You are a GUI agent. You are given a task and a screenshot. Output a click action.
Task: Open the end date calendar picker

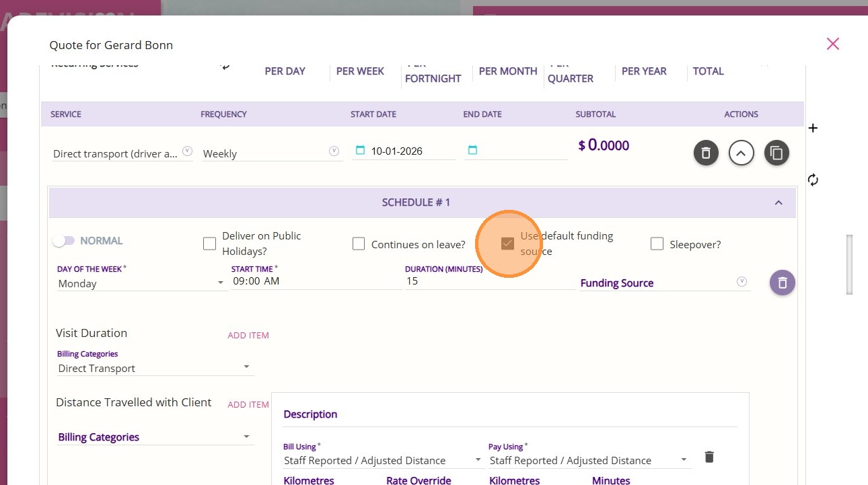(x=472, y=150)
